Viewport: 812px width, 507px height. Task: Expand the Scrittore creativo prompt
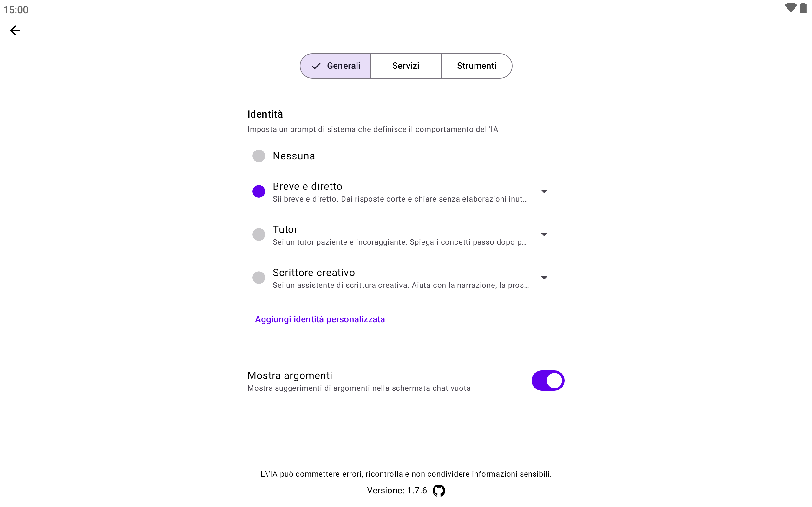544,278
